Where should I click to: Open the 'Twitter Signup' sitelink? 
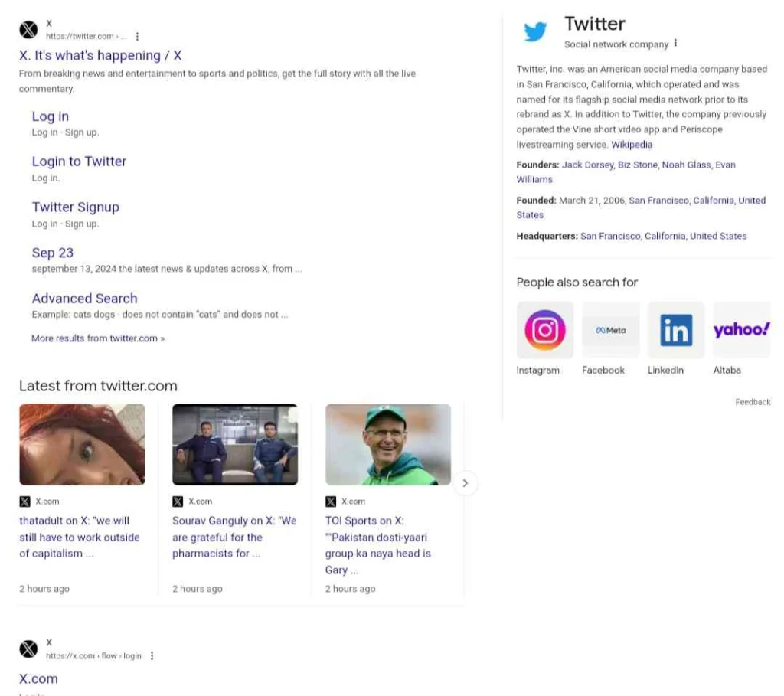76,207
